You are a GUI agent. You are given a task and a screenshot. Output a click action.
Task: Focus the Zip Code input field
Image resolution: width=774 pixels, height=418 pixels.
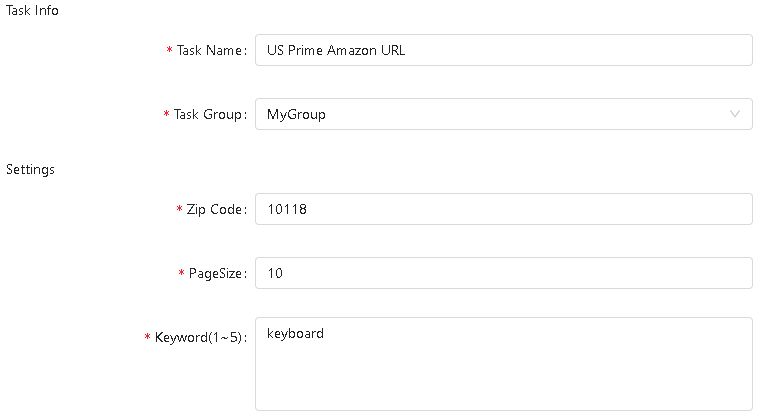point(503,209)
